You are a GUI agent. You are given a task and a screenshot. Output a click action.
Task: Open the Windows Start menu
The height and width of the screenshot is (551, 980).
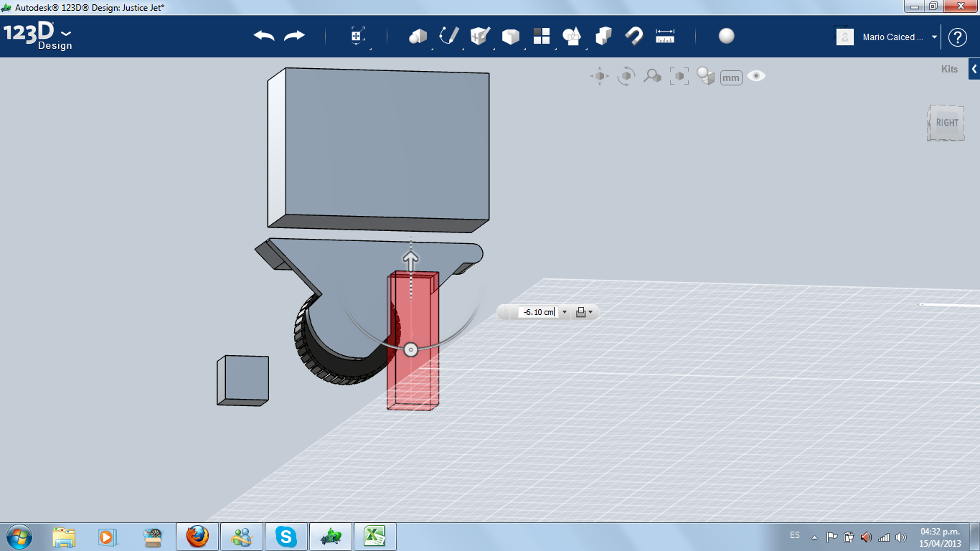click(19, 537)
